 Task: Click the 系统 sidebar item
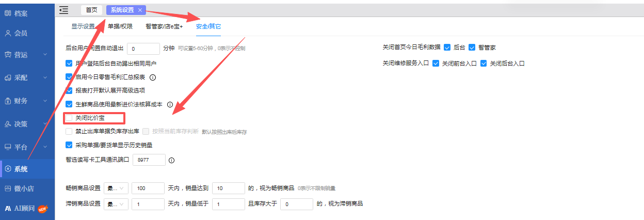click(27, 169)
